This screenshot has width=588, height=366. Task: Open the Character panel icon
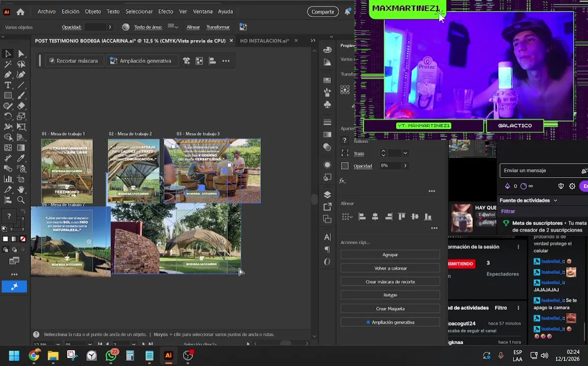tap(327, 237)
